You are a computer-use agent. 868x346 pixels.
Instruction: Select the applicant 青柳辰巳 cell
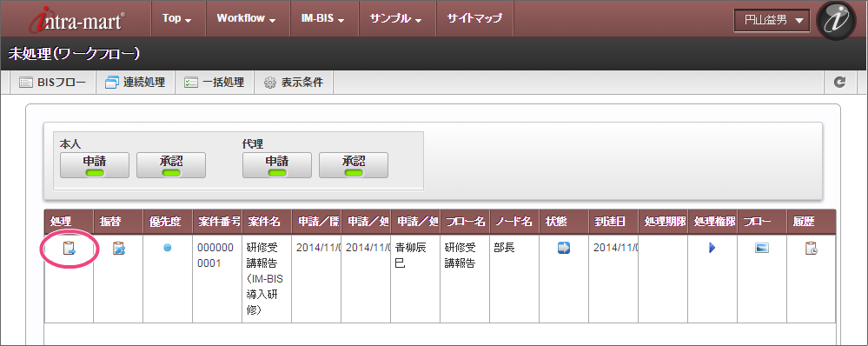pyautogui.click(x=415, y=278)
